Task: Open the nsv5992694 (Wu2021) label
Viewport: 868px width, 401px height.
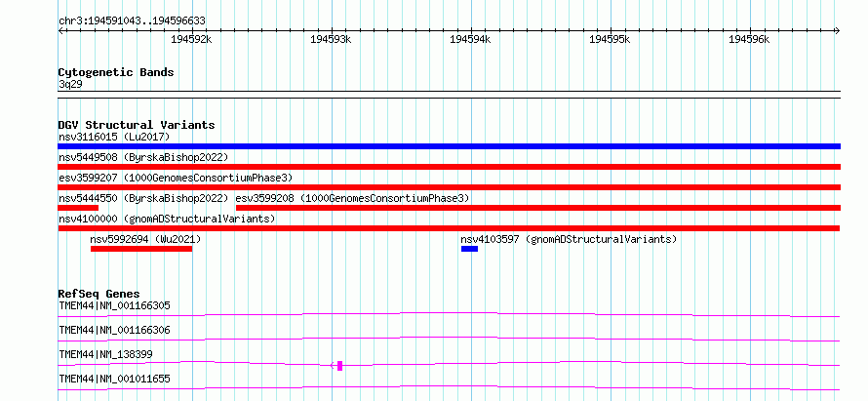Action: [x=145, y=239]
